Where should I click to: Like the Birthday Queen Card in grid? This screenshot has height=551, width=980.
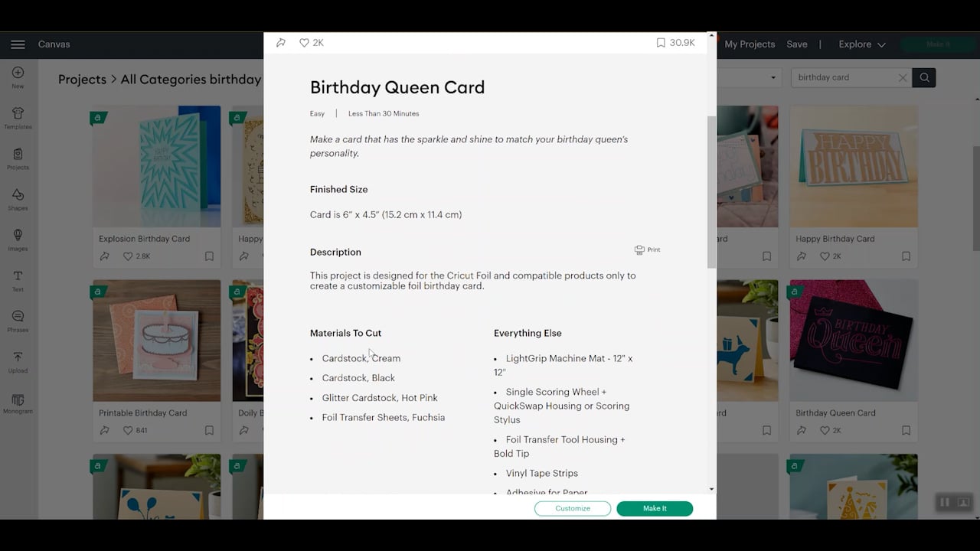825,431
